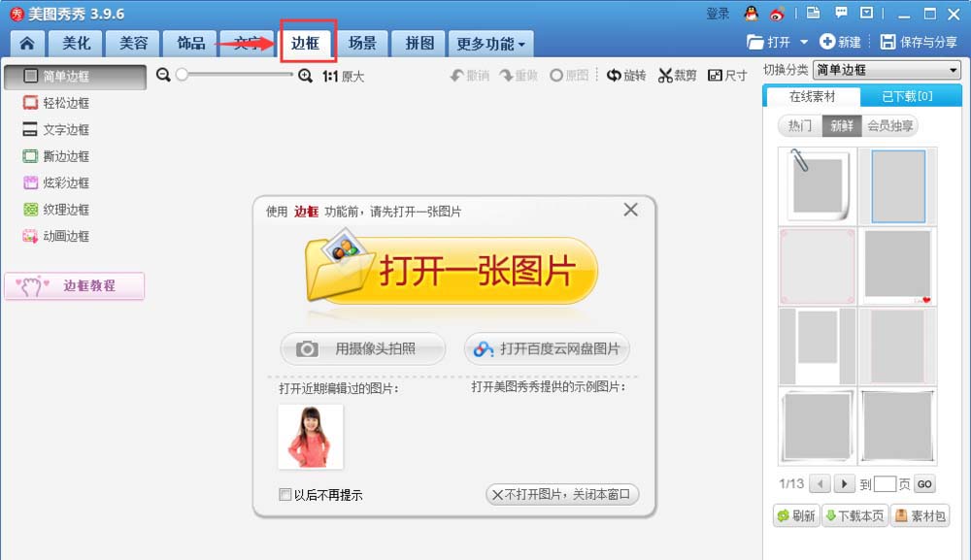This screenshot has width=971, height=560.
Task: Open the 美化 tab
Action: 76,44
